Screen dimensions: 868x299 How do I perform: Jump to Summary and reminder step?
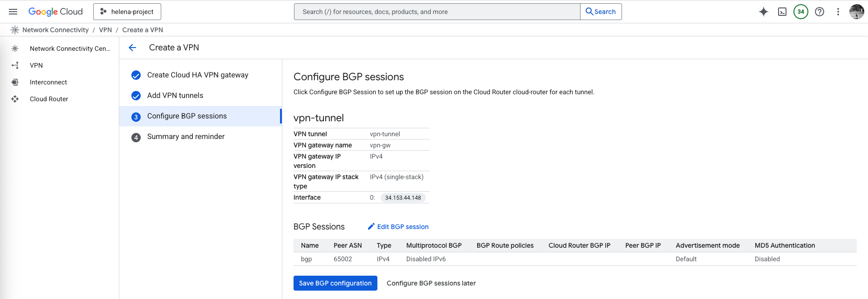[185, 137]
